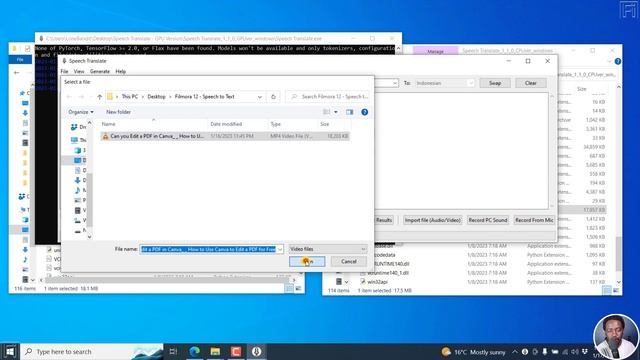
Task: Click Desktop in the address breadcrumb
Action: coord(156,97)
